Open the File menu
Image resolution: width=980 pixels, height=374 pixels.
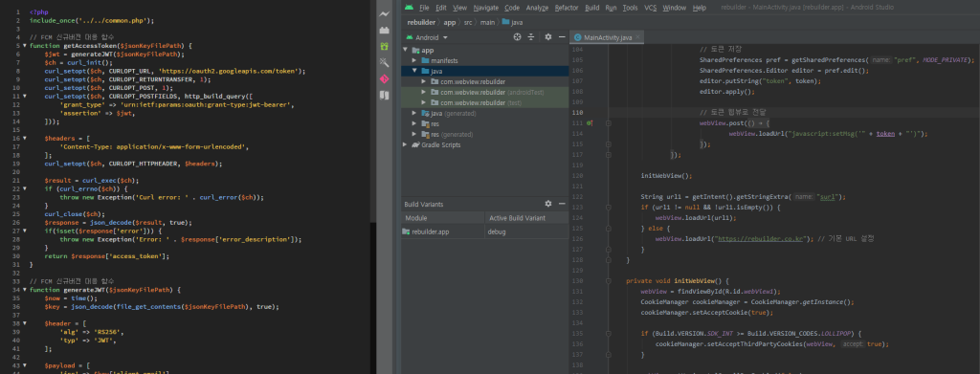tap(424, 8)
